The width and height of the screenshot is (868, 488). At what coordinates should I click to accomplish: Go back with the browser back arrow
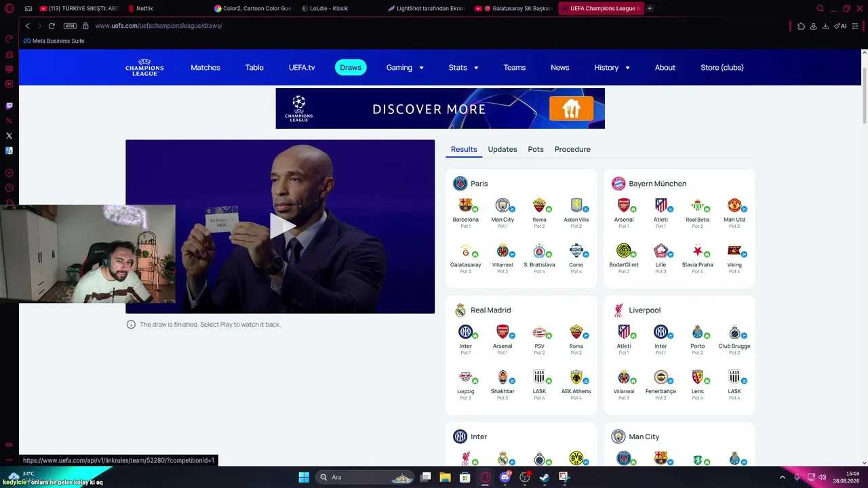click(27, 26)
